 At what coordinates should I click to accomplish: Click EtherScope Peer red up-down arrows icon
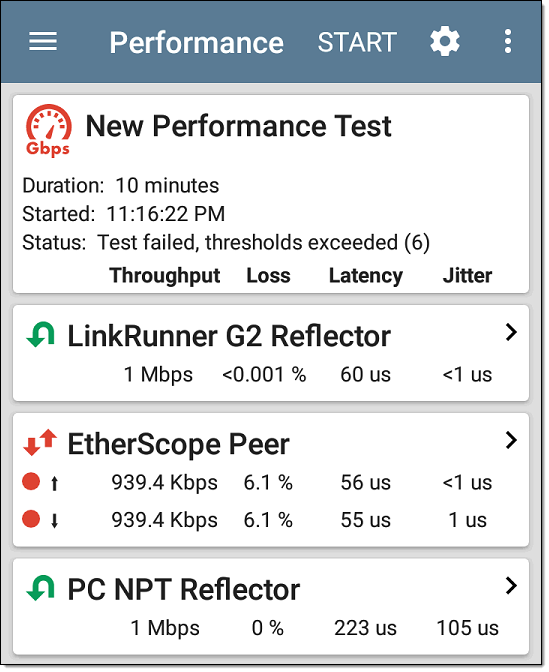(x=40, y=442)
